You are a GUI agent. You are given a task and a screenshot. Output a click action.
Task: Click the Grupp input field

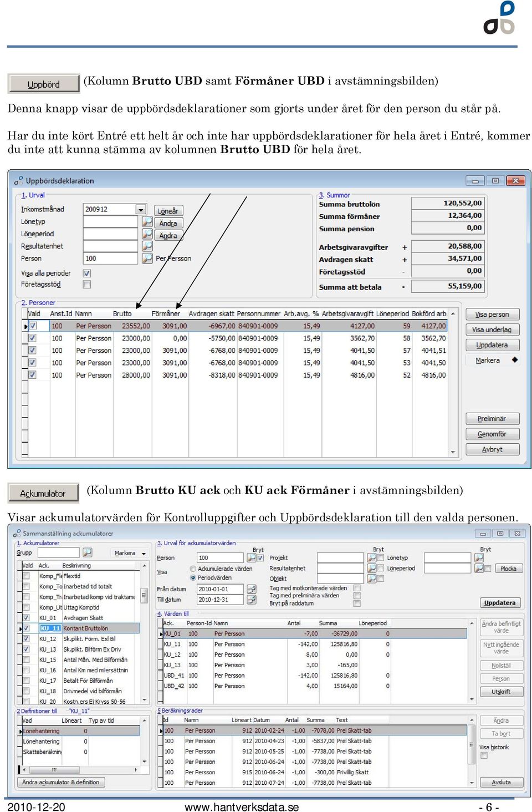pyautogui.click(x=58, y=552)
